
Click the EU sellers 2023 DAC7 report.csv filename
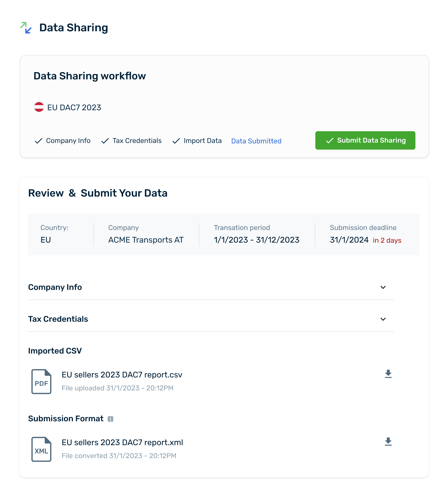122,374
